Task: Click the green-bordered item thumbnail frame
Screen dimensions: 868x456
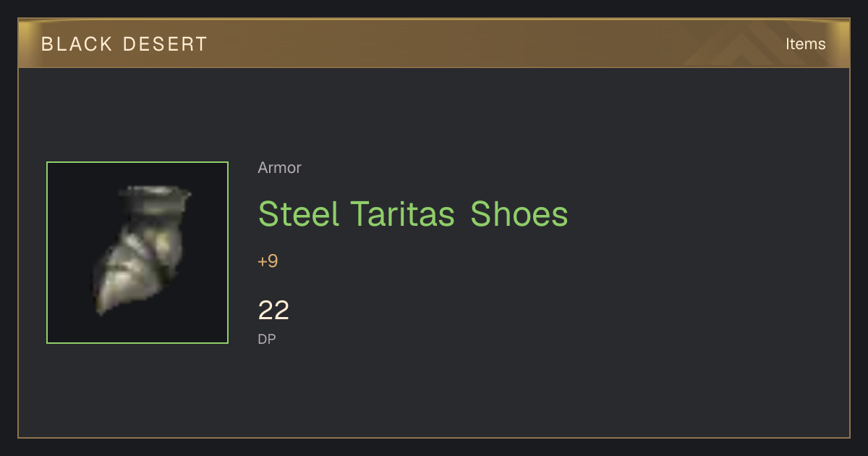Action: pyautogui.click(x=137, y=253)
